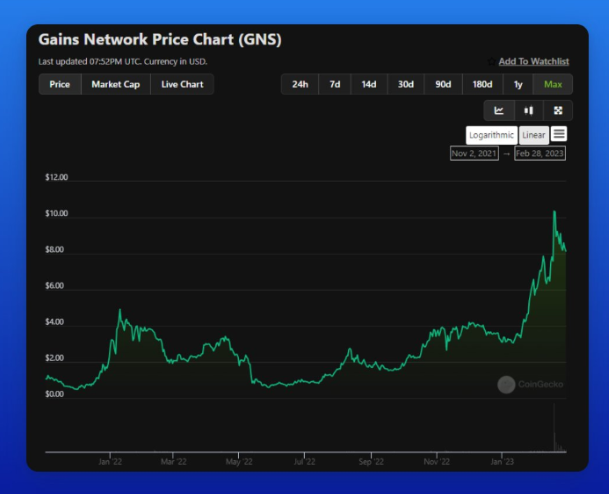
Task: Click the $8.00 axis label
Action: [54, 250]
